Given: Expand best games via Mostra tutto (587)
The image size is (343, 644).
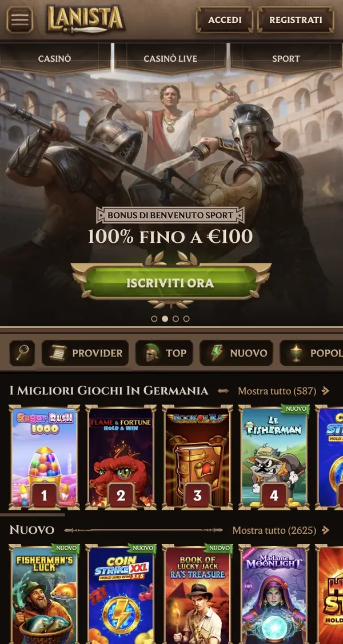Looking at the screenshot, I should (277, 391).
